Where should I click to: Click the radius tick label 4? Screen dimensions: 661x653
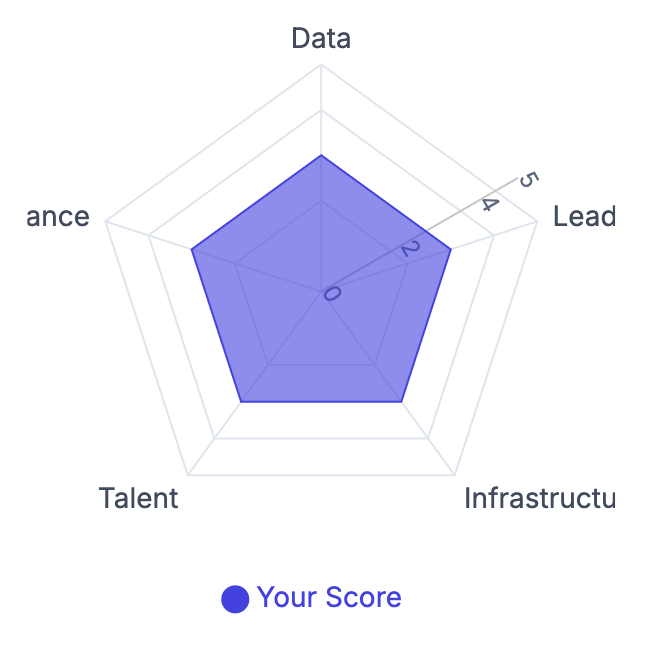(489, 204)
